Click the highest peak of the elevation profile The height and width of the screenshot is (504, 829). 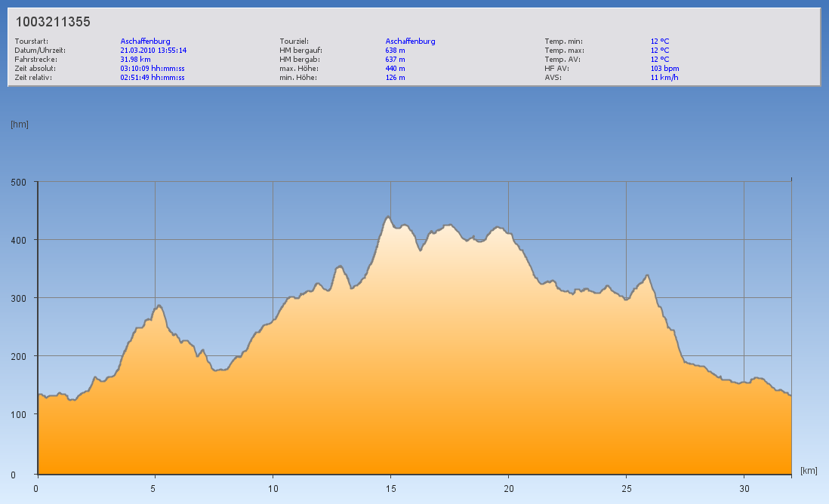[388, 217]
